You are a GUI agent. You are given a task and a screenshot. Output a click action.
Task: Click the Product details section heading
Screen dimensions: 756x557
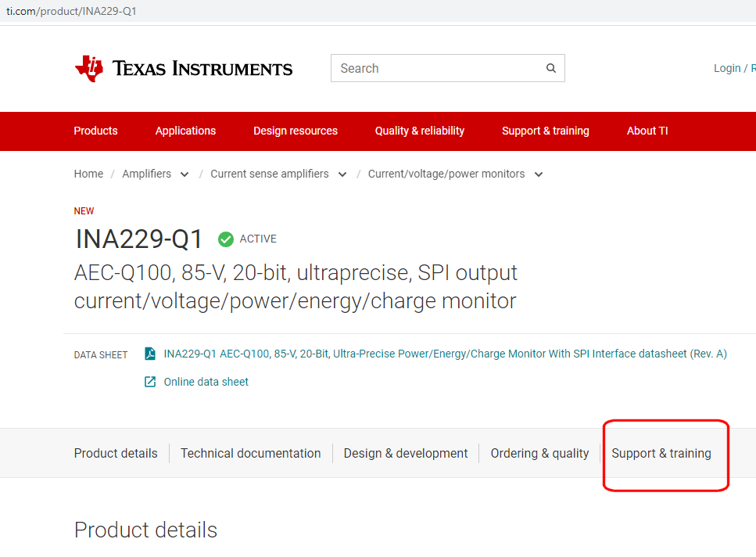click(145, 530)
